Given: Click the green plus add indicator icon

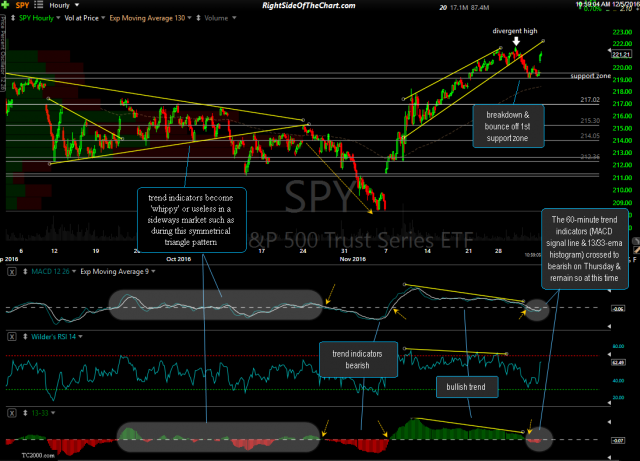Looking at the screenshot, I should click(5, 5).
